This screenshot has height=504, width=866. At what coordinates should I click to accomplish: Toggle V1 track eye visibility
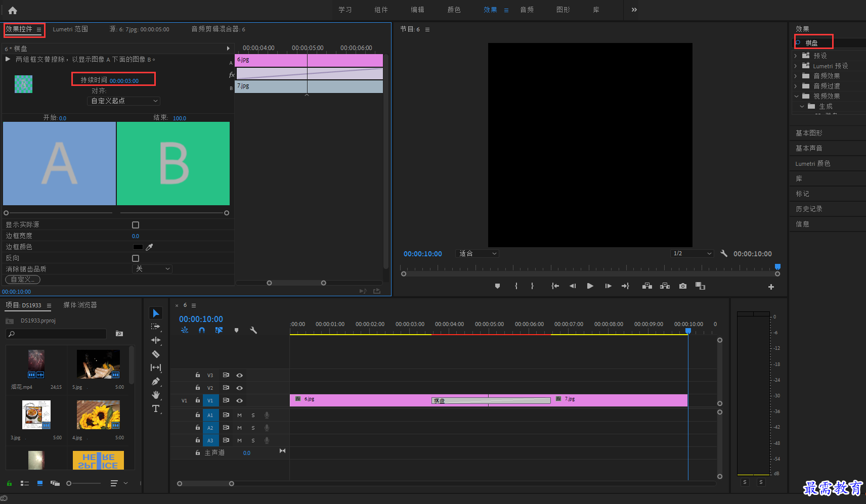click(240, 400)
